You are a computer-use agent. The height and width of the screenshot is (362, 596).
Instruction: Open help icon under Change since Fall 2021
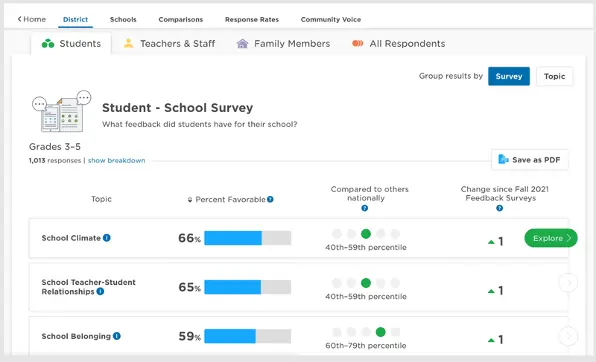(x=499, y=208)
